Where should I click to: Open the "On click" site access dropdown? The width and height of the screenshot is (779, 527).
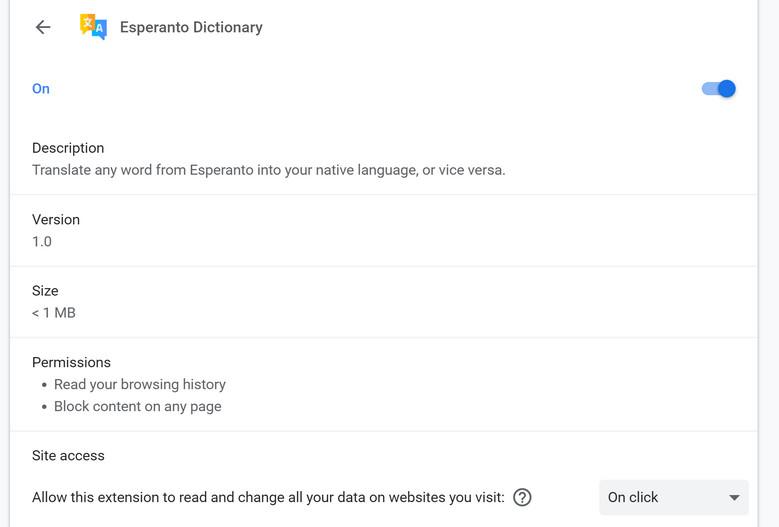point(673,497)
